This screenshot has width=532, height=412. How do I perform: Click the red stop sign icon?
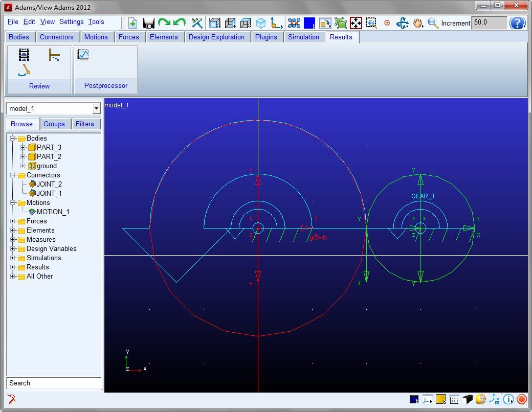click(521, 399)
